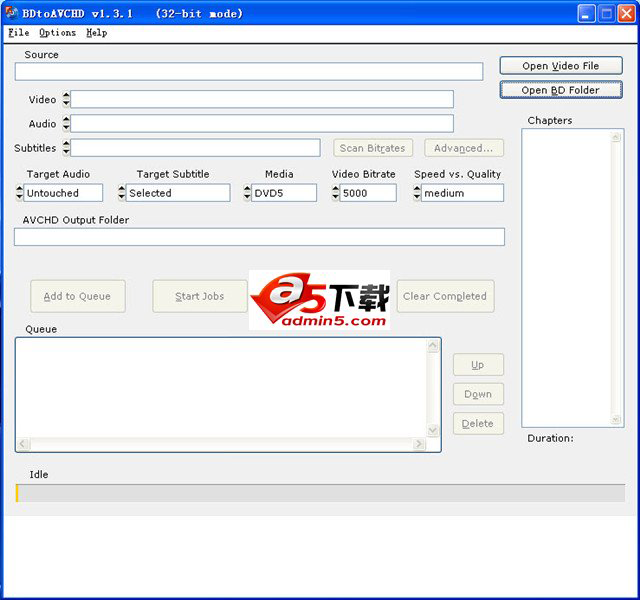
Task: Click the Queue scrollbar up arrow
Action: point(433,346)
